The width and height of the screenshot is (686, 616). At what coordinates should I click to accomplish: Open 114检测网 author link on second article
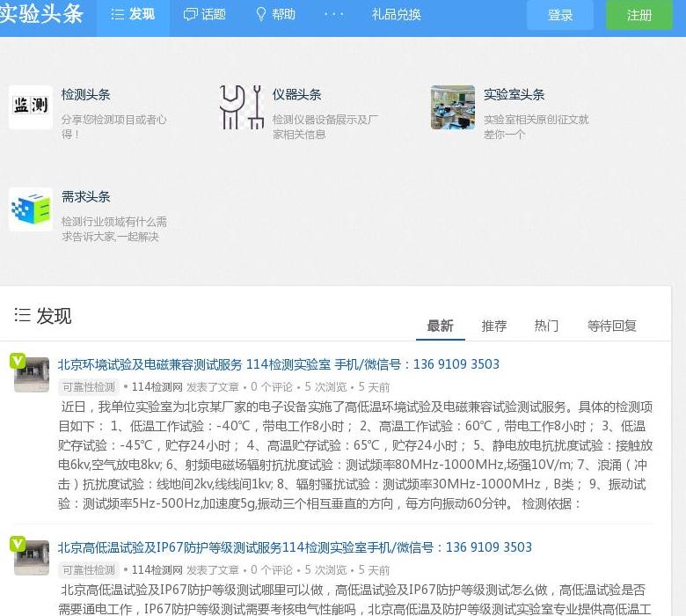click(157, 570)
